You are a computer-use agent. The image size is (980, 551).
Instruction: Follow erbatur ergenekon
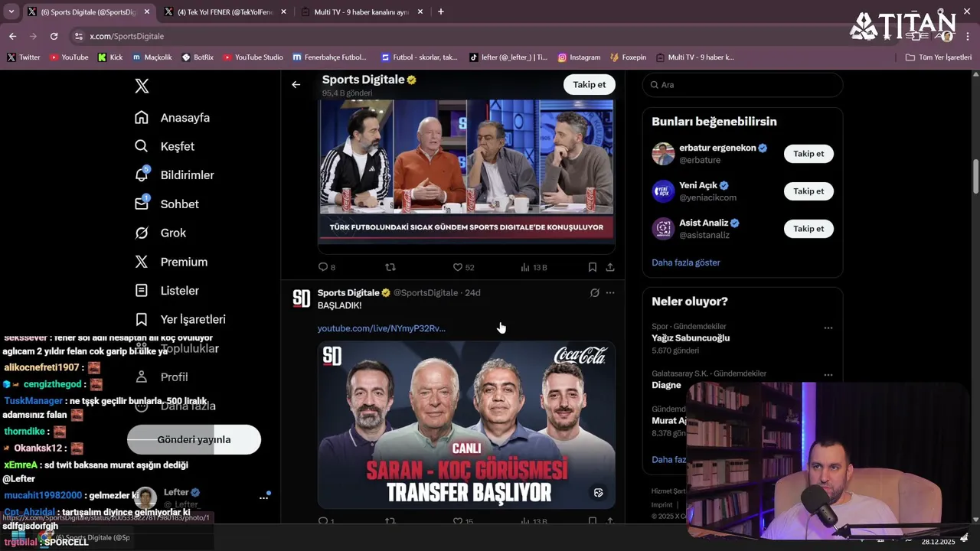tap(808, 154)
